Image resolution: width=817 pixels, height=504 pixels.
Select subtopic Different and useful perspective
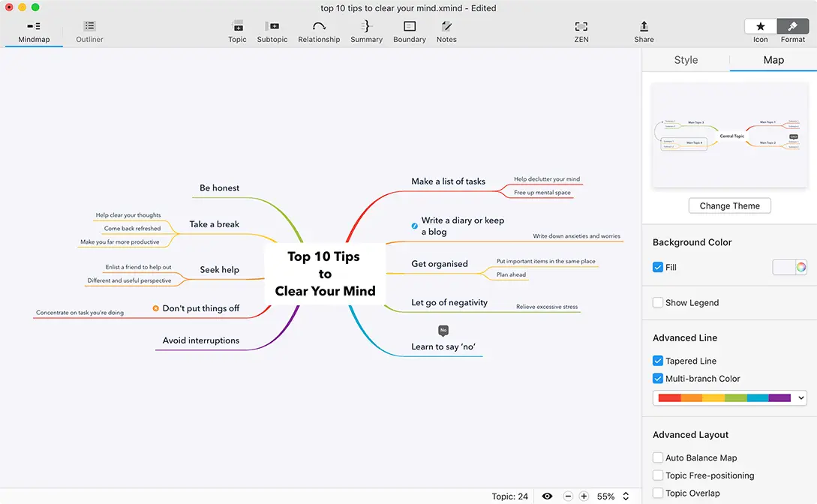129,280
